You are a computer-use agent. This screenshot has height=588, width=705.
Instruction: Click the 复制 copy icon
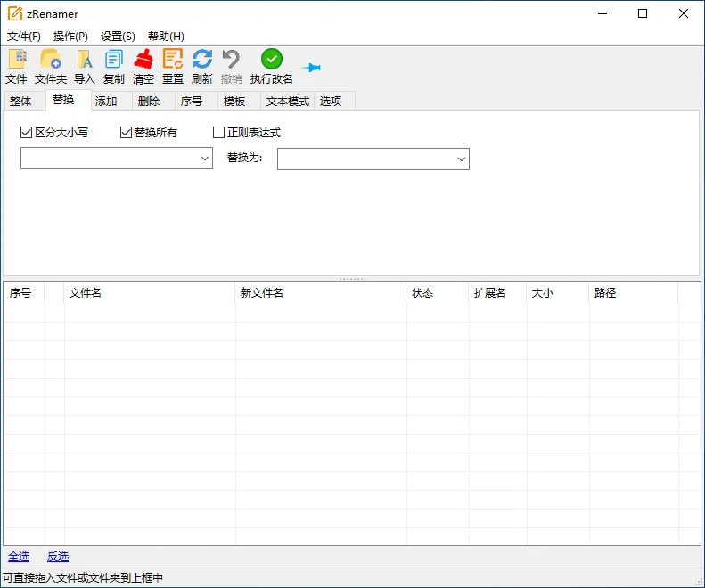[x=114, y=60]
